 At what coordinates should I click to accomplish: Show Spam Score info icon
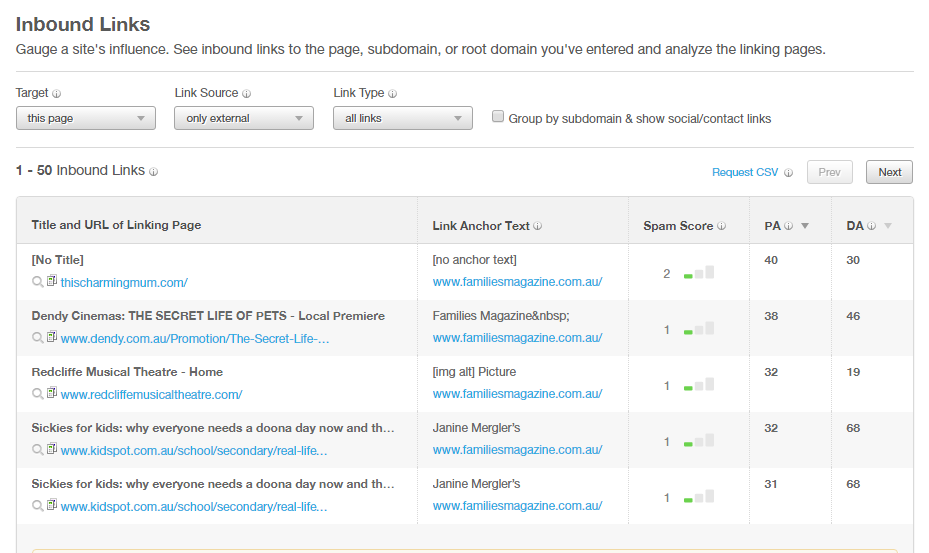pyautogui.click(x=722, y=226)
